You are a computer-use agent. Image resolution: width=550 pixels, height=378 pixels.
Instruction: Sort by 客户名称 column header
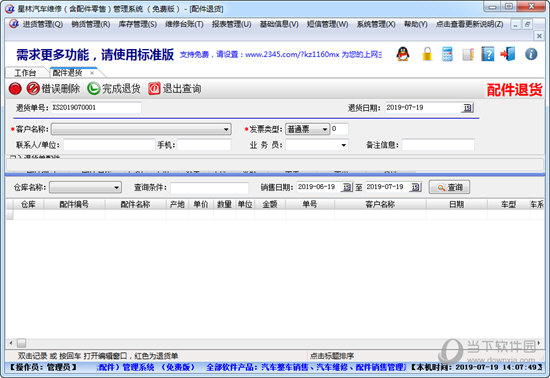380,204
